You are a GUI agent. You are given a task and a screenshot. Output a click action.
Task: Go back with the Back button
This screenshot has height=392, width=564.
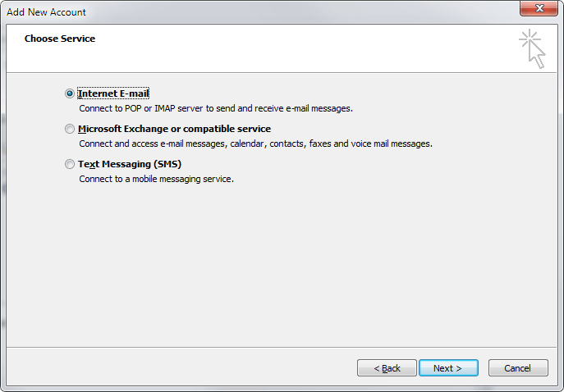pyautogui.click(x=387, y=368)
